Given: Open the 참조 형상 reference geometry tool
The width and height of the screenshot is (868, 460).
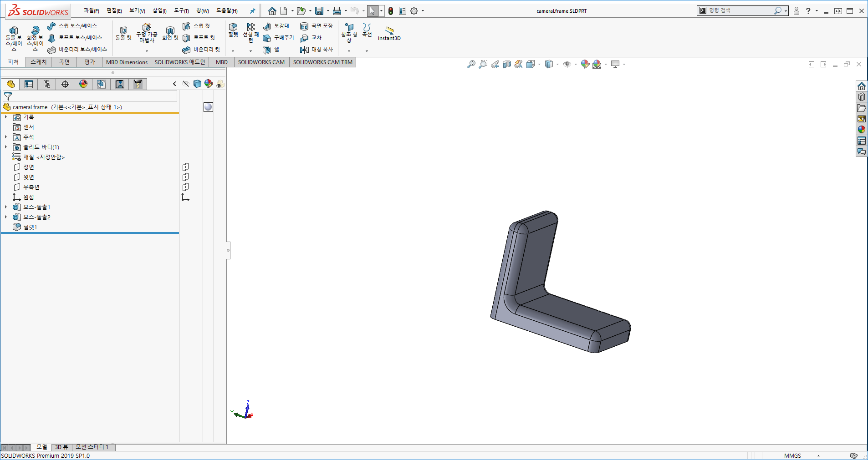Looking at the screenshot, I should pyautogui.click(x=349, y=33).
